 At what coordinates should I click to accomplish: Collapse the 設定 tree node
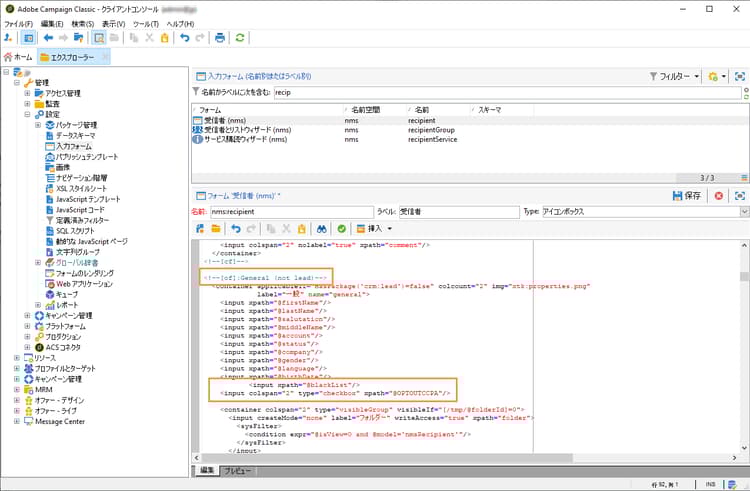click(x=28, y=114)
